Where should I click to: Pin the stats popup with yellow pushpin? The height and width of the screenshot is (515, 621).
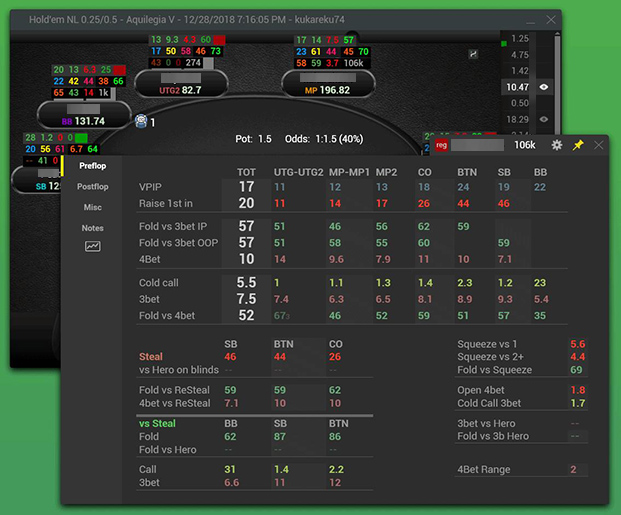[578, 145]
